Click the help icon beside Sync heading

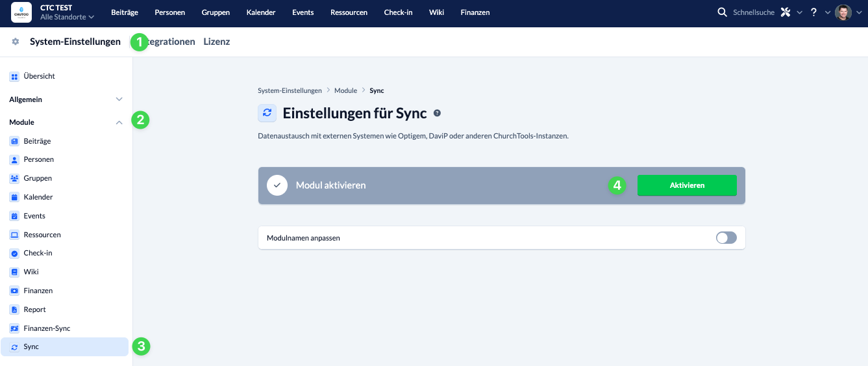coord(437,113)
